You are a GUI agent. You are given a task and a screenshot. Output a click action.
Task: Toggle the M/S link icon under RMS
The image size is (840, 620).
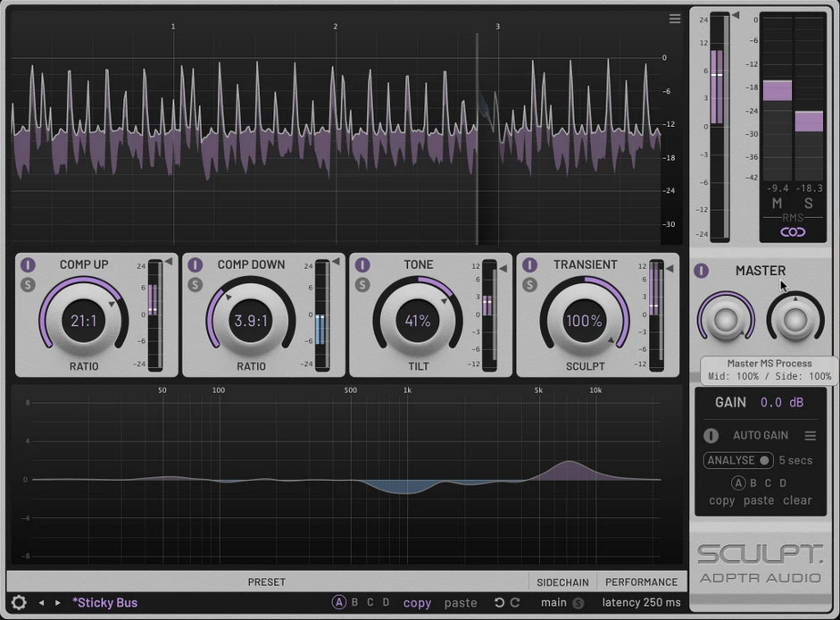[793, 231]
